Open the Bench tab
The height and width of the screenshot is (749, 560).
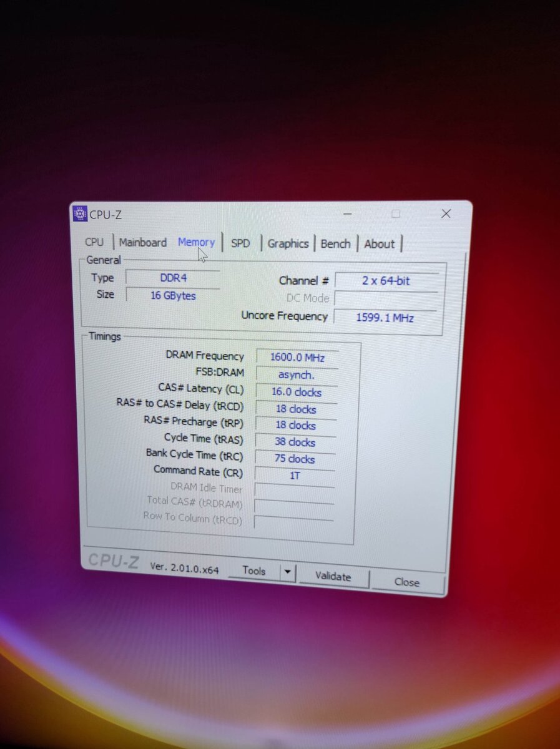pyautogui.click(x=335, y=244)
